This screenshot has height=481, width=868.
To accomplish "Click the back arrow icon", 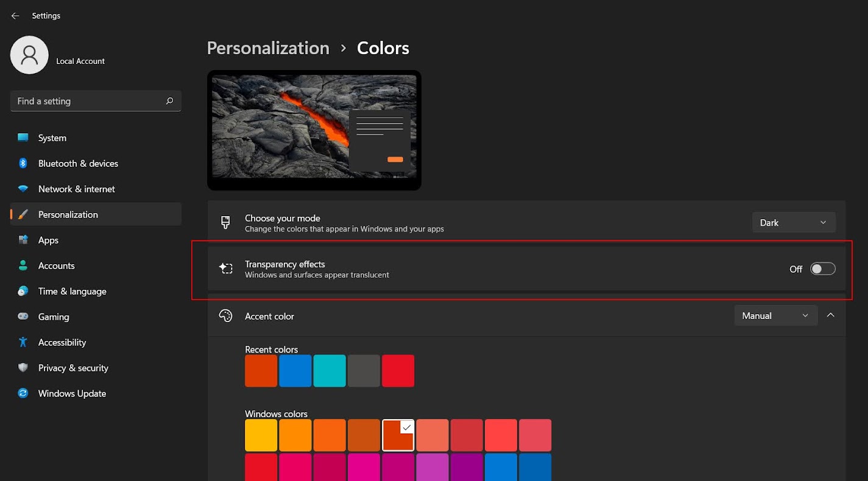I will click(15, 16).
